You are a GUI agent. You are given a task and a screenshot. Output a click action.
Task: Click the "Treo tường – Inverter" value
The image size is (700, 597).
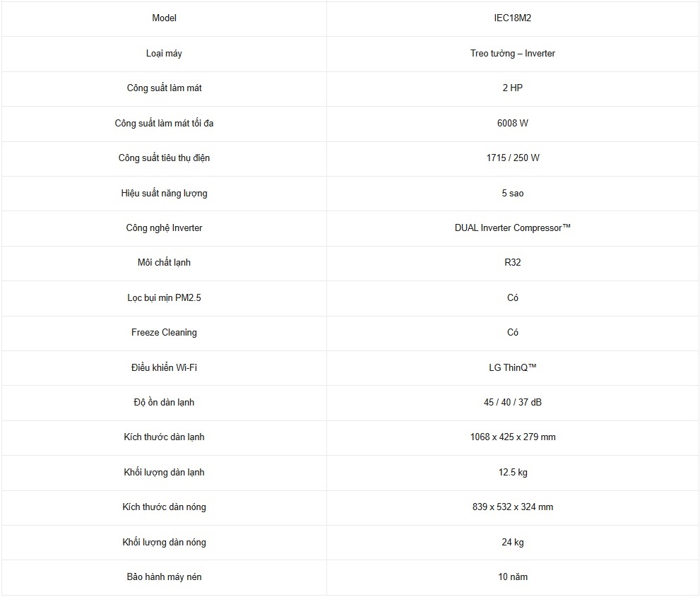coord(512,54)
